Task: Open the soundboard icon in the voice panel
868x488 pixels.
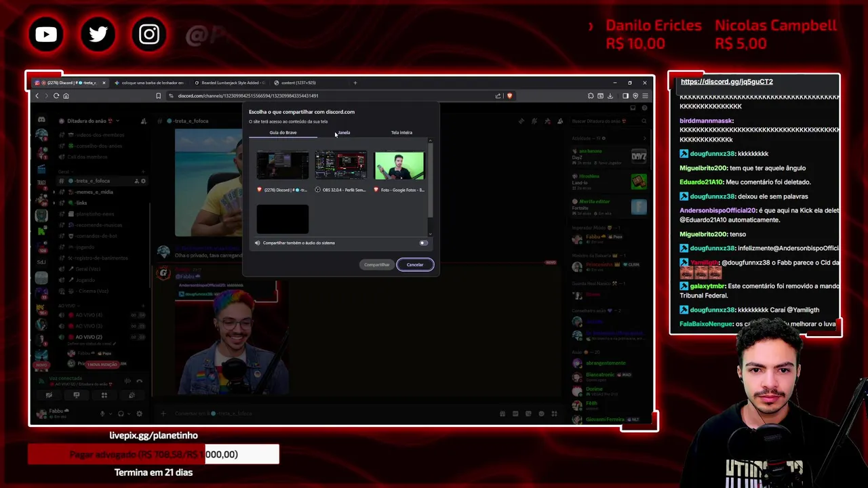Action: [132, 395]
